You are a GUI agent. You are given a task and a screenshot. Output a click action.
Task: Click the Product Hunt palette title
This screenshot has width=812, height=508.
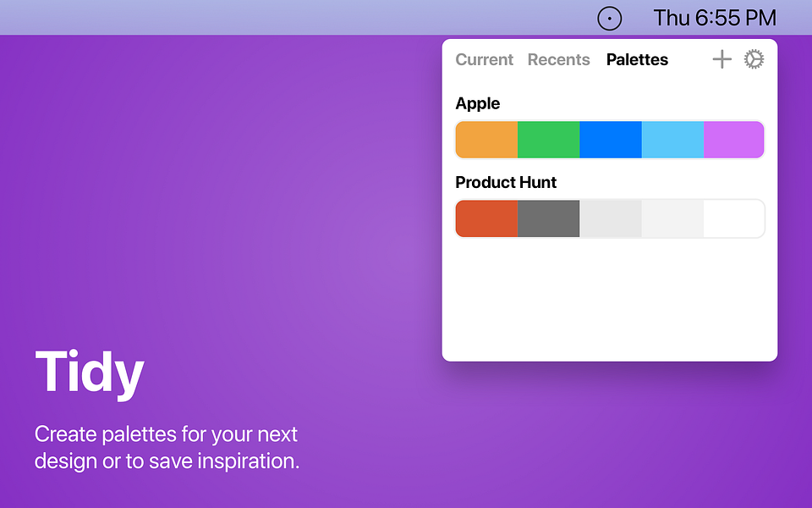[x=506, y=182]
